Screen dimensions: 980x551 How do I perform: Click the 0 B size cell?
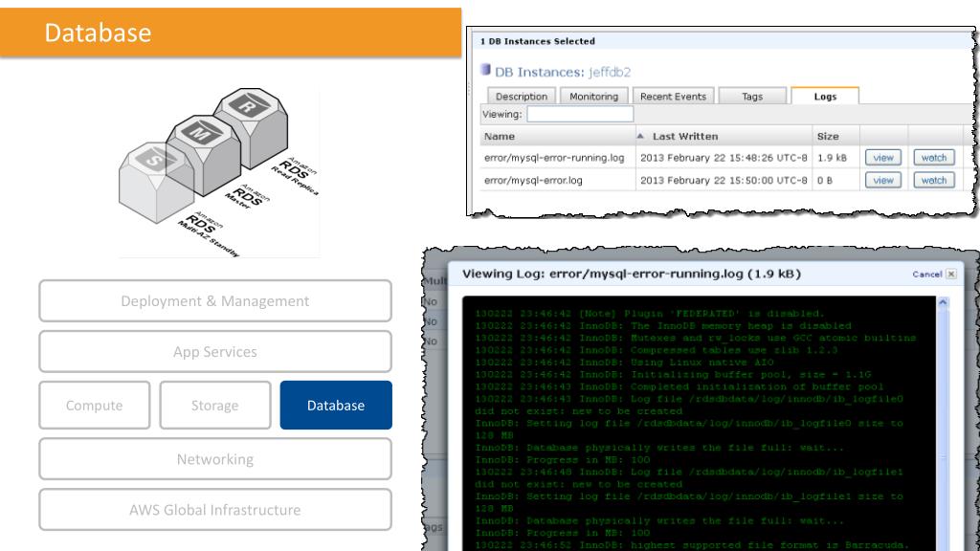pos(824,181)
